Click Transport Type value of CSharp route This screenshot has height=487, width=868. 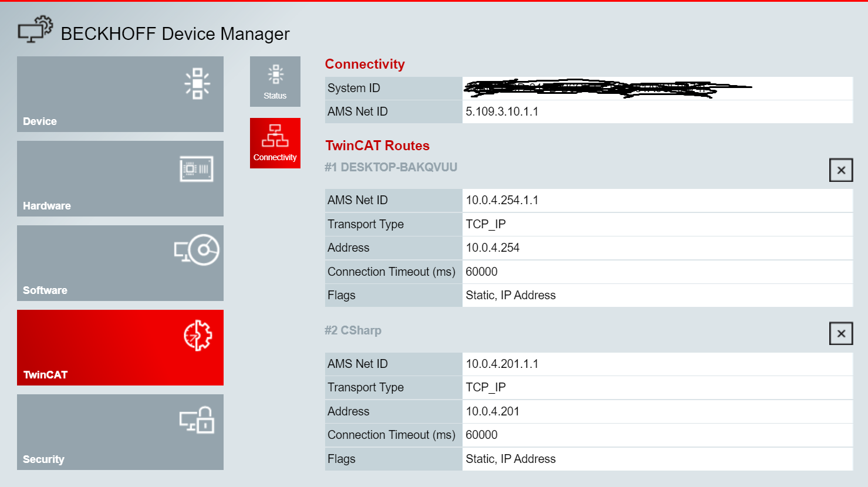click(485, 387)
